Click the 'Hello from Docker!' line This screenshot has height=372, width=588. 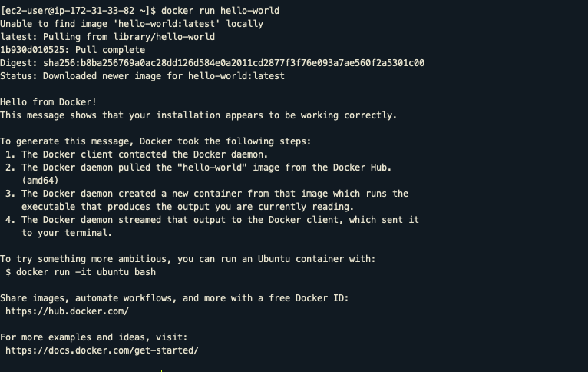point(48,102)
